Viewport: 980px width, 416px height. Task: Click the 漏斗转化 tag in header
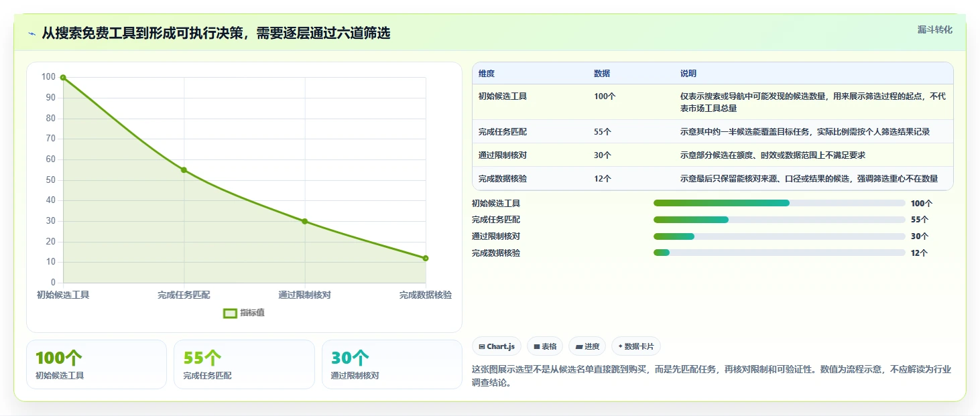934,29
